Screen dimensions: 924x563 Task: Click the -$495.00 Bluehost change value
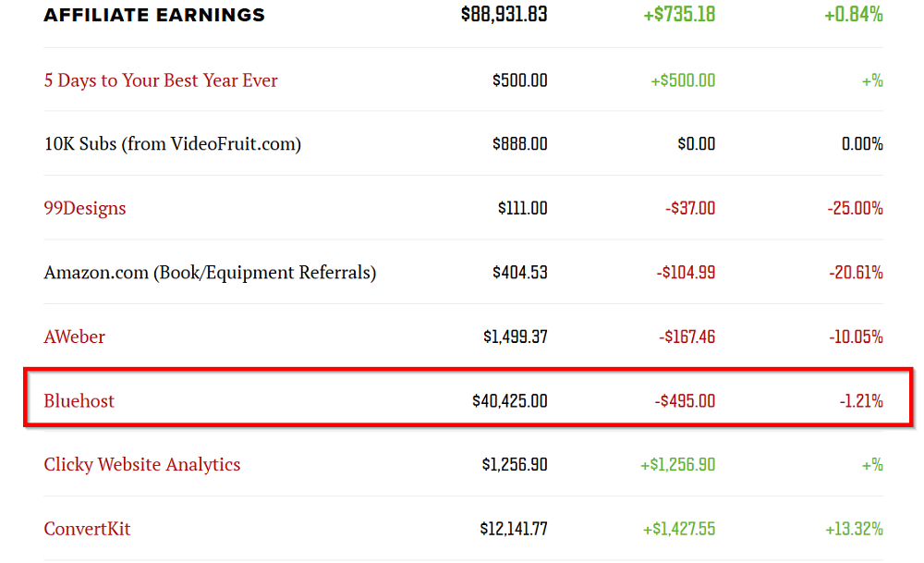click(685, 401)
